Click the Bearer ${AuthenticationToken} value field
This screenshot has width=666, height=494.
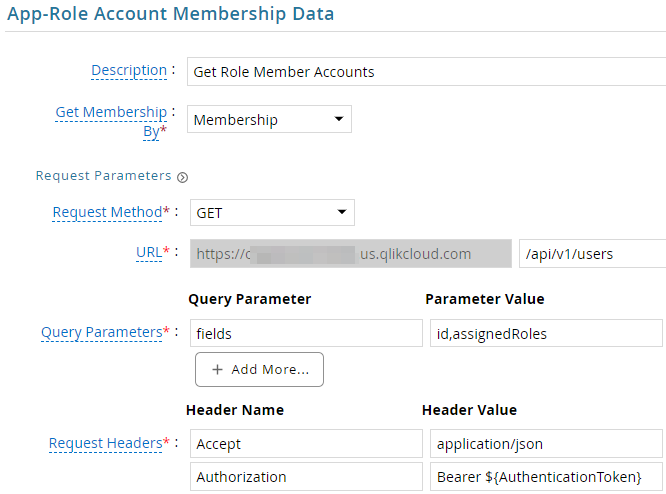546,477
